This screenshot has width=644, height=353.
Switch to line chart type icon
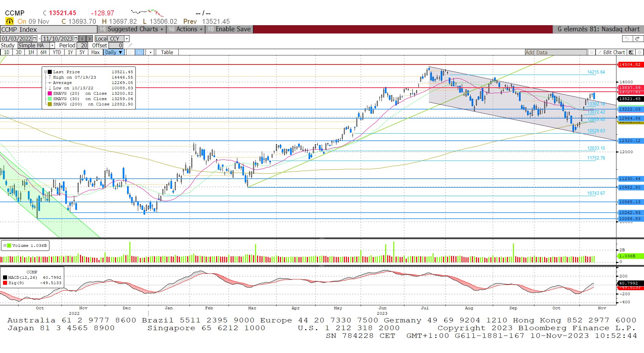pos(130,52)
